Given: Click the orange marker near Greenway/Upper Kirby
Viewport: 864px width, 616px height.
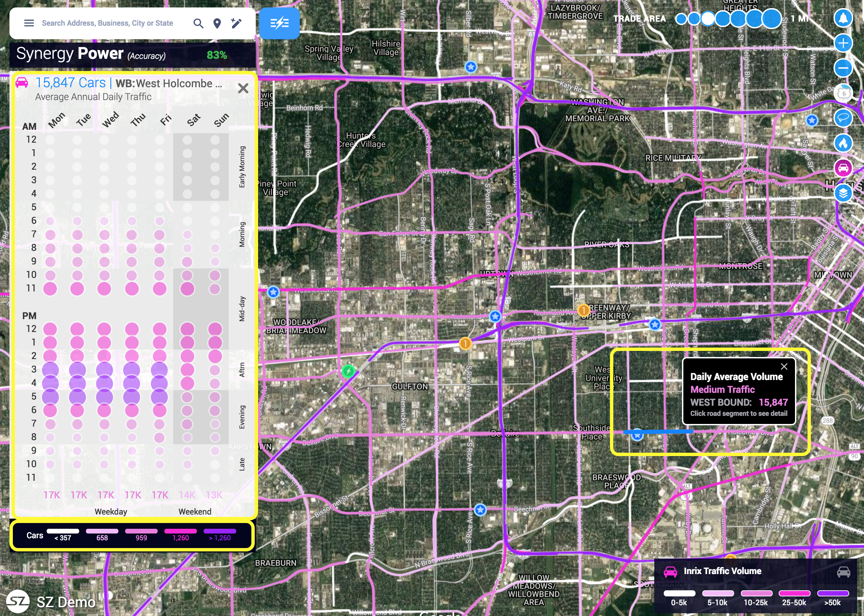Looking at the screenshot, I should point(583,310).
